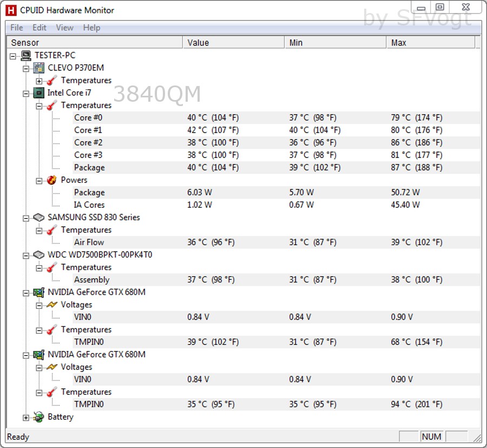Image resolution: width=487 pixels, height=448 pixels.
Task: Collapse the WDC WD7500BPKT-00PK4T0 node
Action: (26, 255)
